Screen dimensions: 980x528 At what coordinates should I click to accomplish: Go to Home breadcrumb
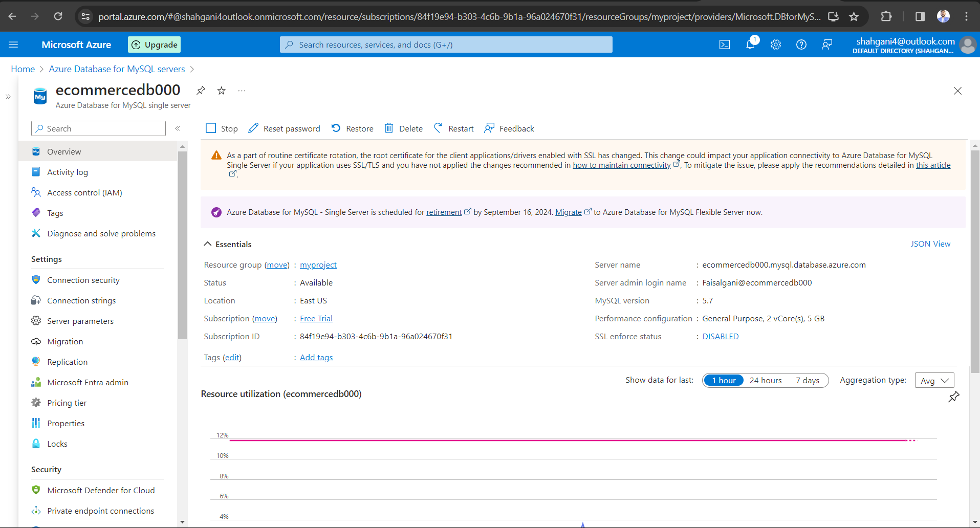click(23, 69)
